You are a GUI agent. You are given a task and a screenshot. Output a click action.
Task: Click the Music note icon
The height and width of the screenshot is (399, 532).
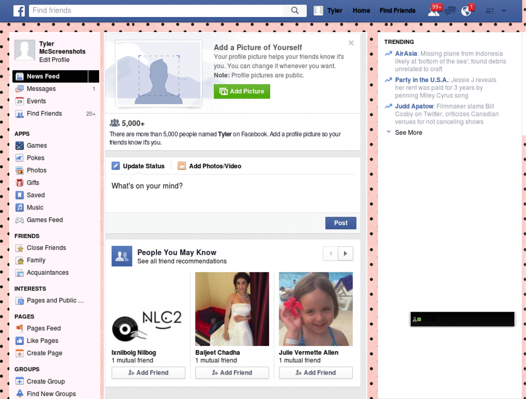point(20,207)
